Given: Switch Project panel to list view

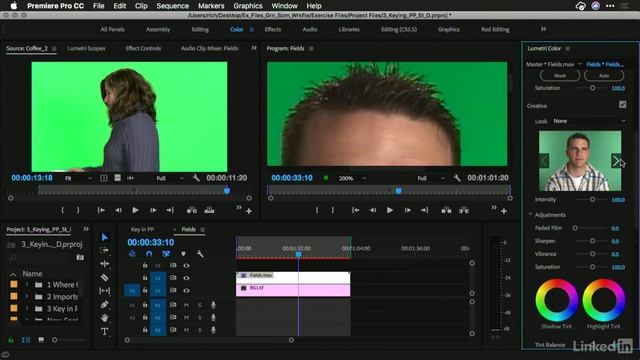Looking at the screenshot, I should [26, 340].
